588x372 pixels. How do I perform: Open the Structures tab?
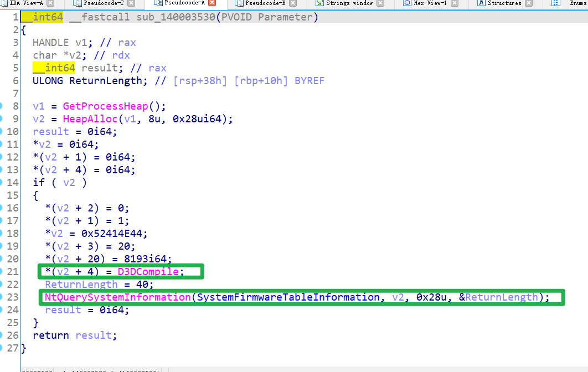[x=504, y=3]
